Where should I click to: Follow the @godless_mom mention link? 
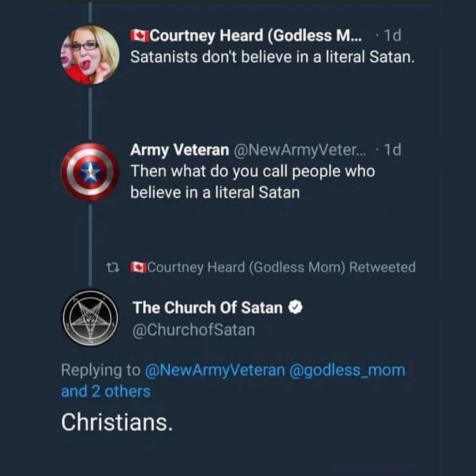click(347, 370)
